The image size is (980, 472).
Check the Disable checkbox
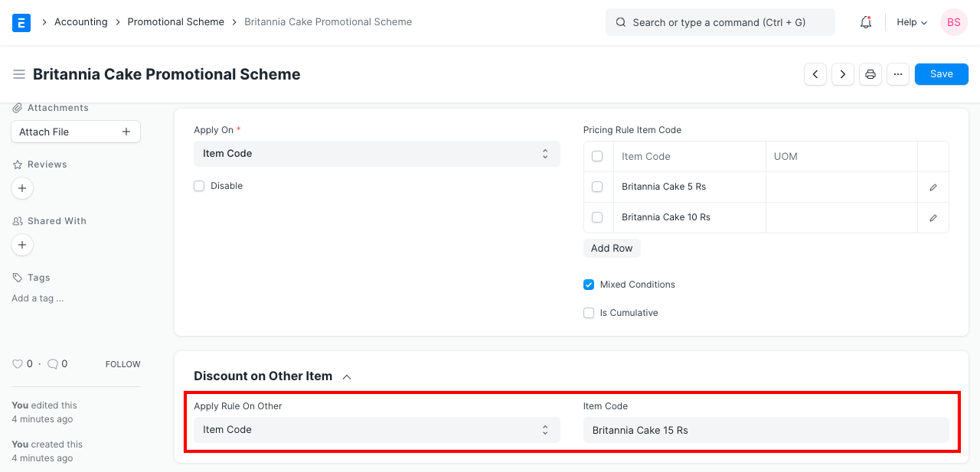(x=199, y=185)
